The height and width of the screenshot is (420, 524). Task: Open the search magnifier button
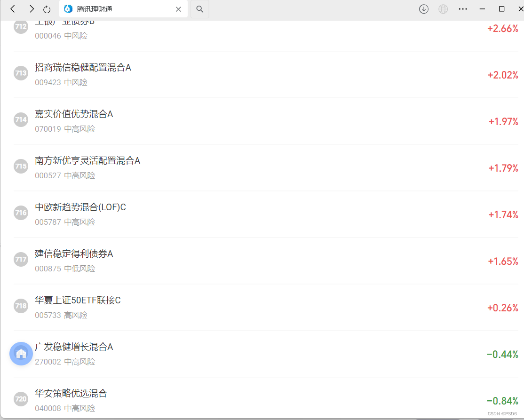200,9
